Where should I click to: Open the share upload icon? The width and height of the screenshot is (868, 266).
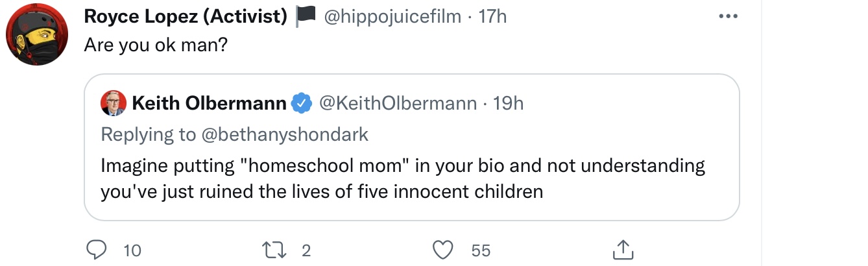coord(622,249)
